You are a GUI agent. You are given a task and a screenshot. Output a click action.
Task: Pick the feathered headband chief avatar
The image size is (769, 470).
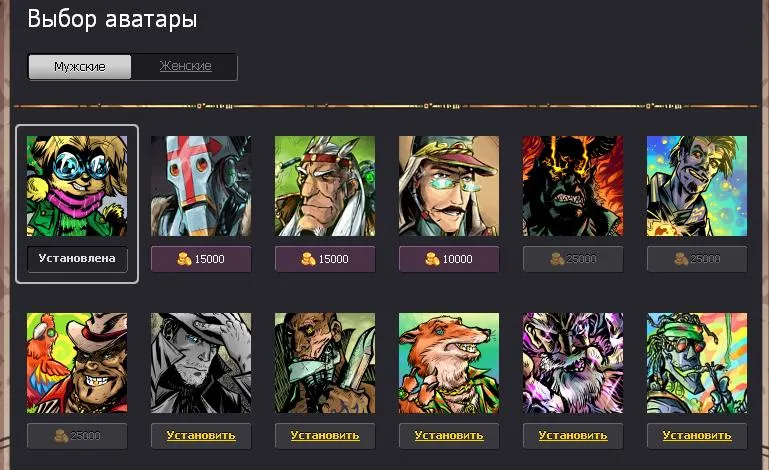point(325,186)
